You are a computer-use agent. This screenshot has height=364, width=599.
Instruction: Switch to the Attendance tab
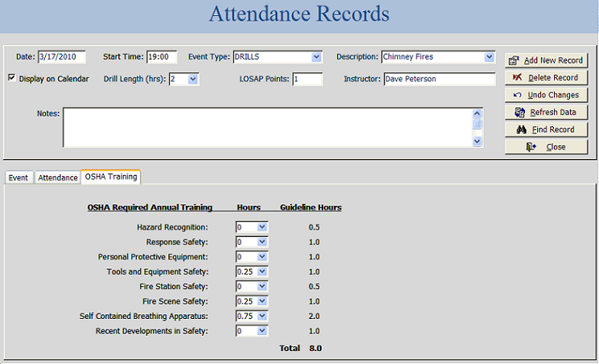click(57, 178)
